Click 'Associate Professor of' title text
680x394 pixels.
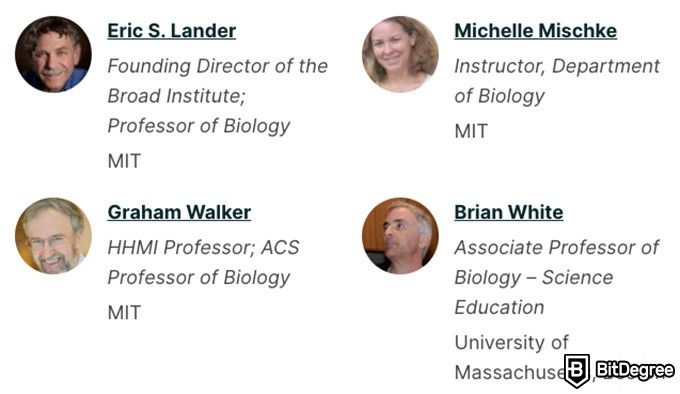tap(557, 247)
